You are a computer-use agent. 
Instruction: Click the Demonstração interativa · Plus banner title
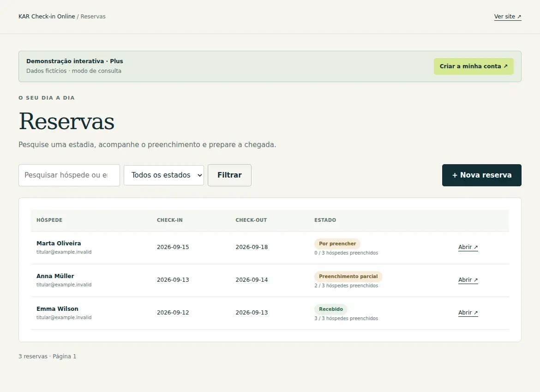(75, 61)
